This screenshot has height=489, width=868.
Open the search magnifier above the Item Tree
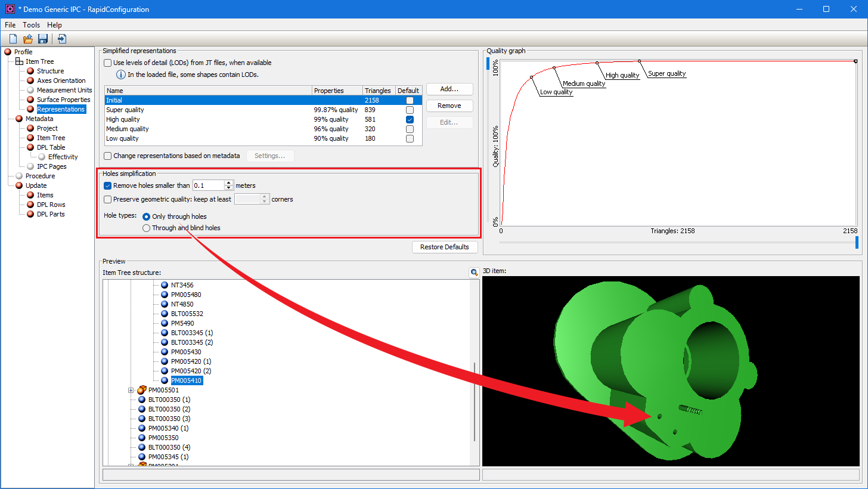click(474, 272)
